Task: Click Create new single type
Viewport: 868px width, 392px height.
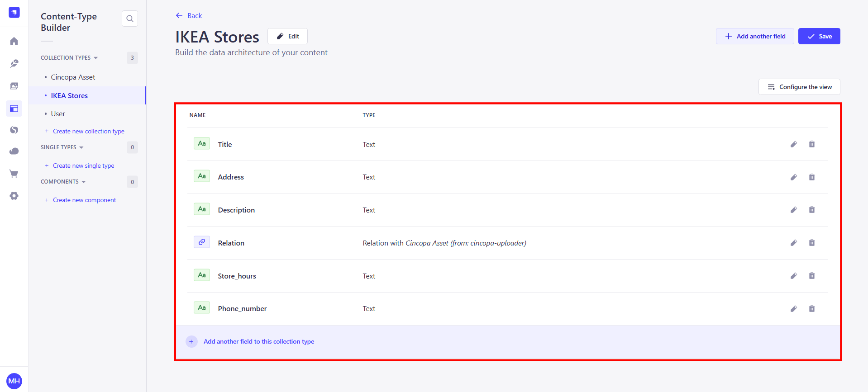Action: click(80, 165)
